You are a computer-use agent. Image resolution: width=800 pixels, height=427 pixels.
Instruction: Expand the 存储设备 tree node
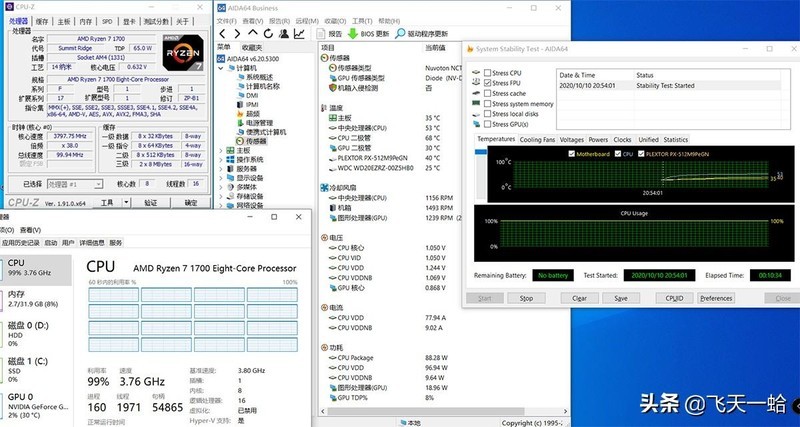coord(221,196)
